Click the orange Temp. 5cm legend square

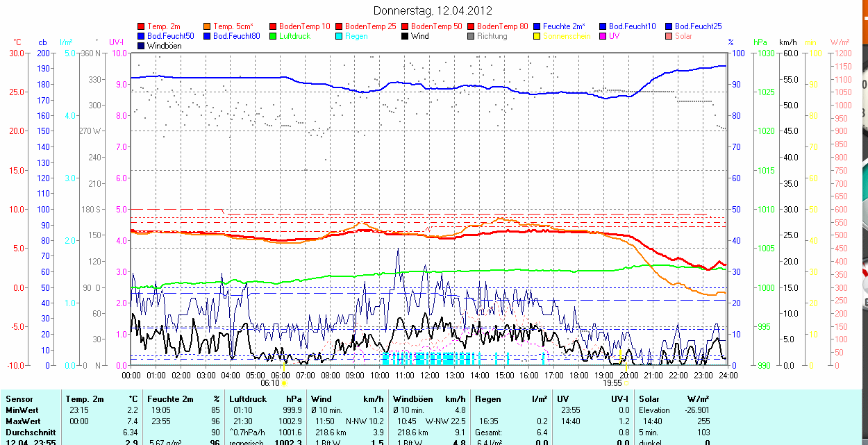tap(208, 26)
